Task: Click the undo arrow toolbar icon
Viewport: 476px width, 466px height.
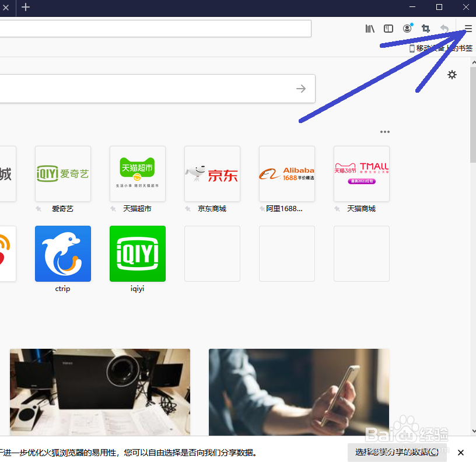Action: click(444, 29)
